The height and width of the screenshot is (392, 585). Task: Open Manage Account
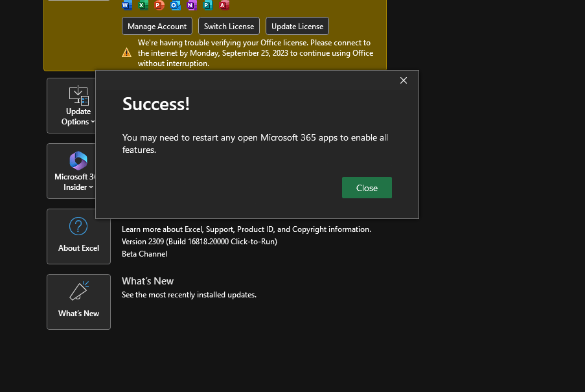tap(157, 26)
